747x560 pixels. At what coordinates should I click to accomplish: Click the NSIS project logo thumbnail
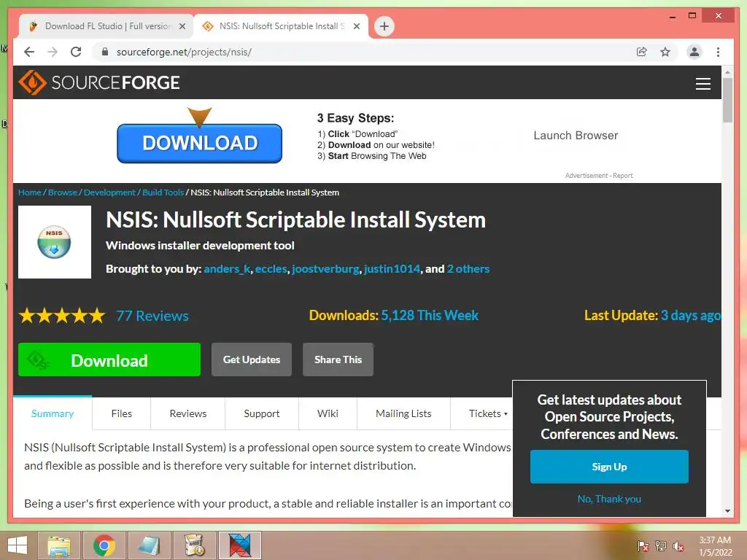54,242
